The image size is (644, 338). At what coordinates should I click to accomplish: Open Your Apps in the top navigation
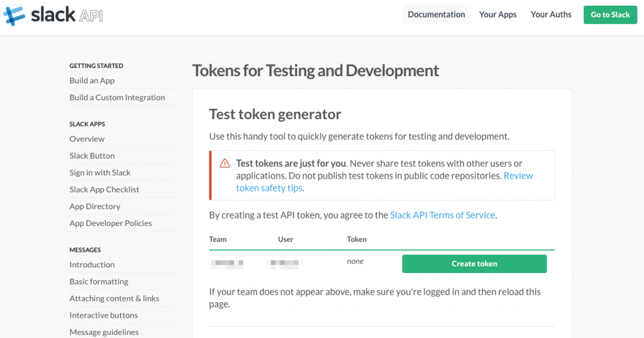pyautogui.click(x=498, y=14)
